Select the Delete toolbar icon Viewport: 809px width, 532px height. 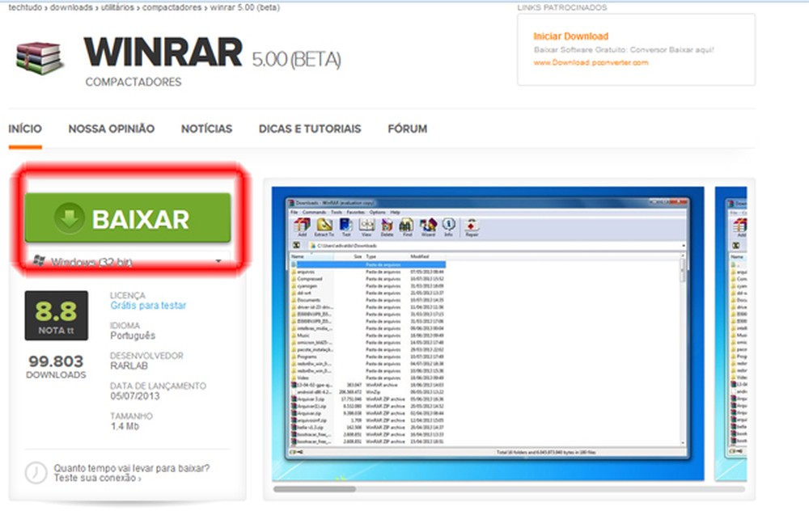coord(387,224)
